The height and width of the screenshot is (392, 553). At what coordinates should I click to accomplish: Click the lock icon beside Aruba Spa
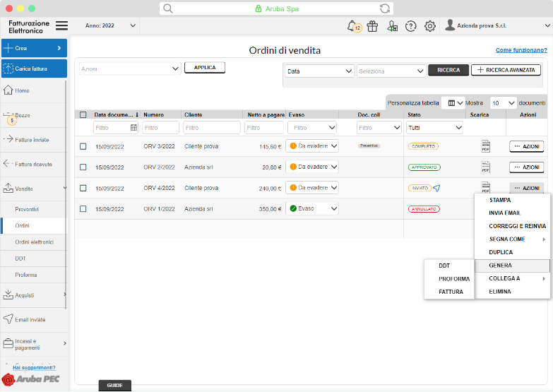coord(258,8)
